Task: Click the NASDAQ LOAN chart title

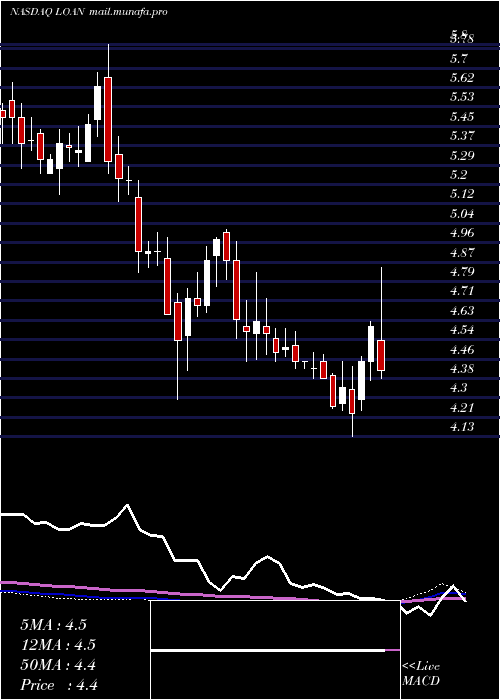Action: (x=88, y=12)
